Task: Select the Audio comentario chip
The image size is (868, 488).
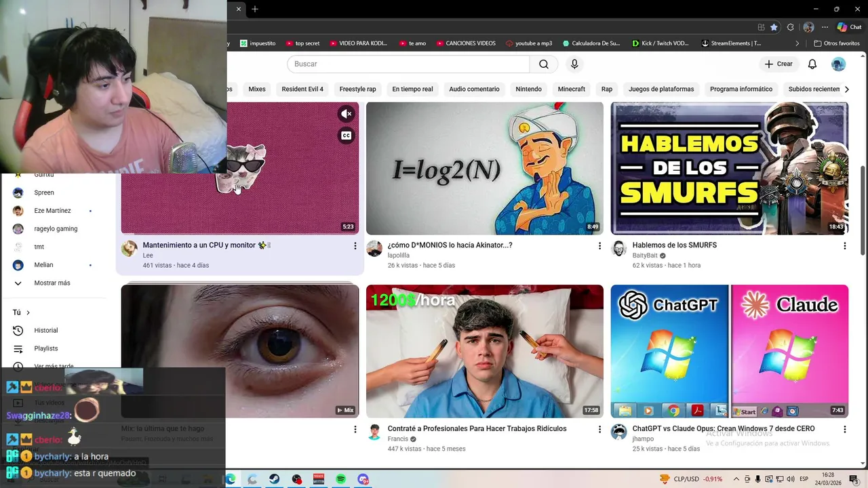Action: click(474, 89)
